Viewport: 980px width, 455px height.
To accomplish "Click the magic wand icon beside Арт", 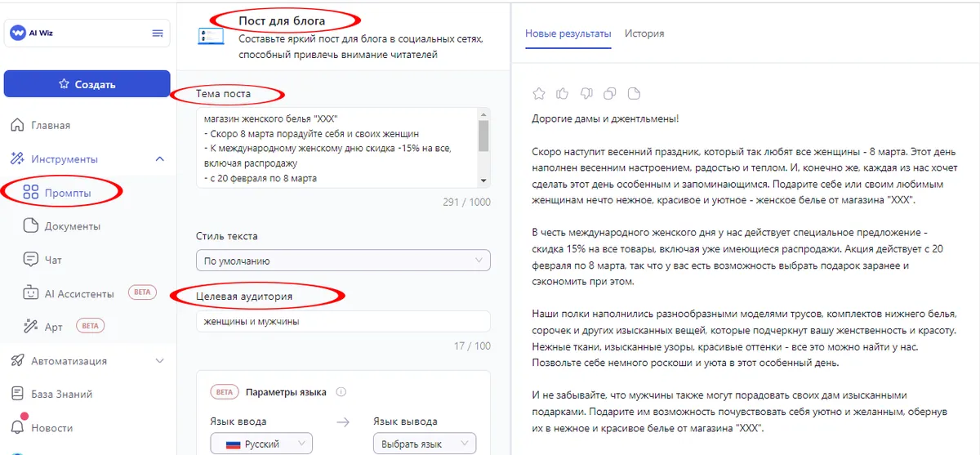I will click(x=30, y=327).
